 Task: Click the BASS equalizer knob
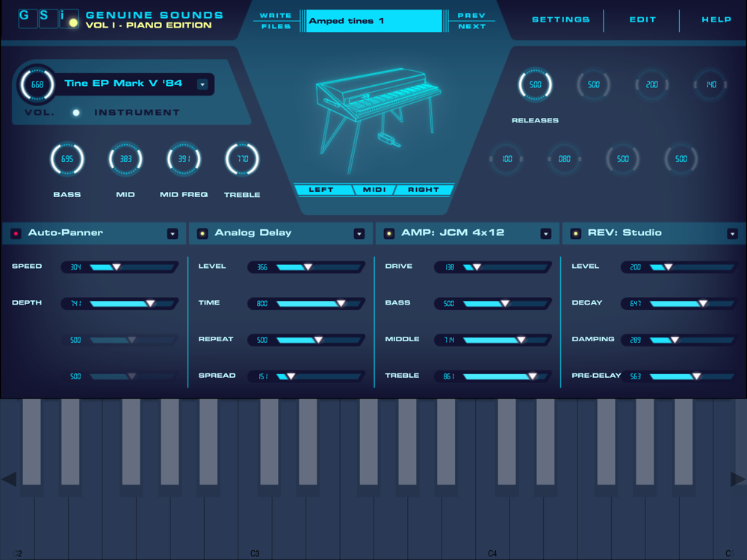(x=67, y=158)
